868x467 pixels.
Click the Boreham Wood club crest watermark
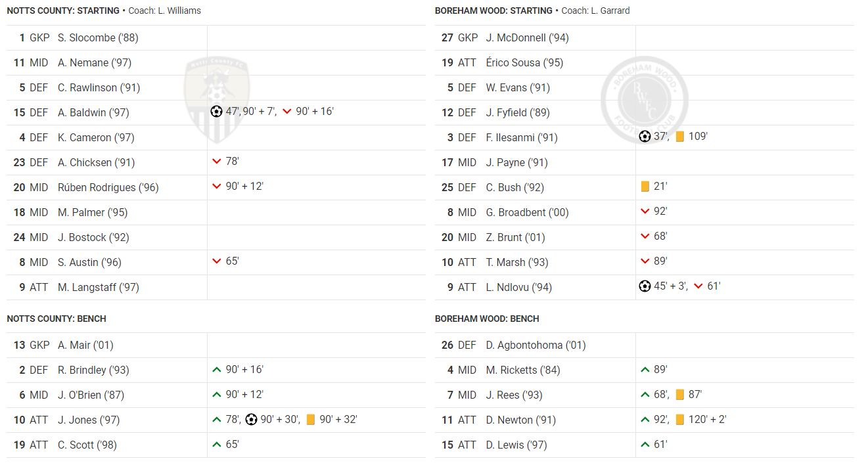click(644, 100)
